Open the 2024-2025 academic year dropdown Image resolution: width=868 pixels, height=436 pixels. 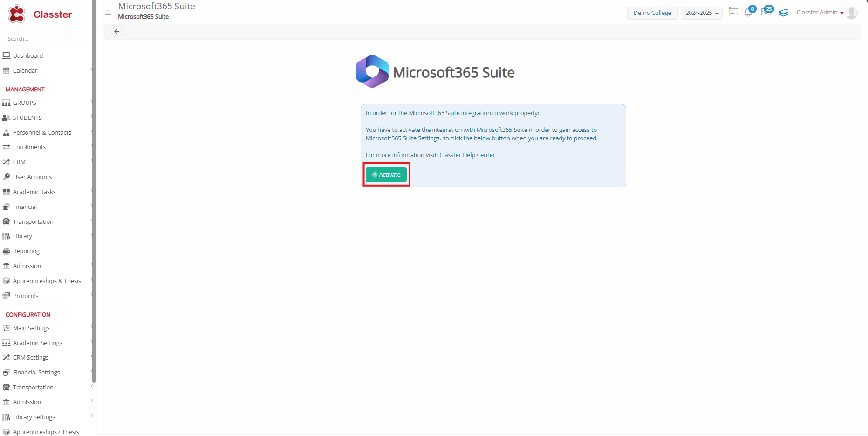(702, 13)
